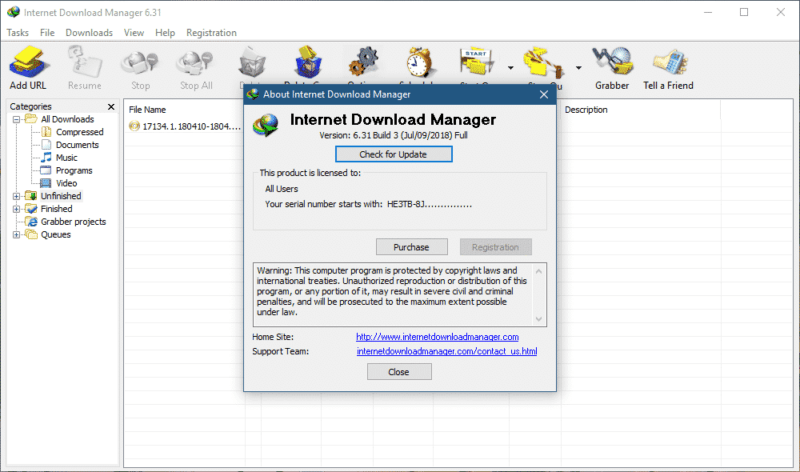Select the Compressed category label
This screenshot has width=800, height=472.
click(80, 132)
